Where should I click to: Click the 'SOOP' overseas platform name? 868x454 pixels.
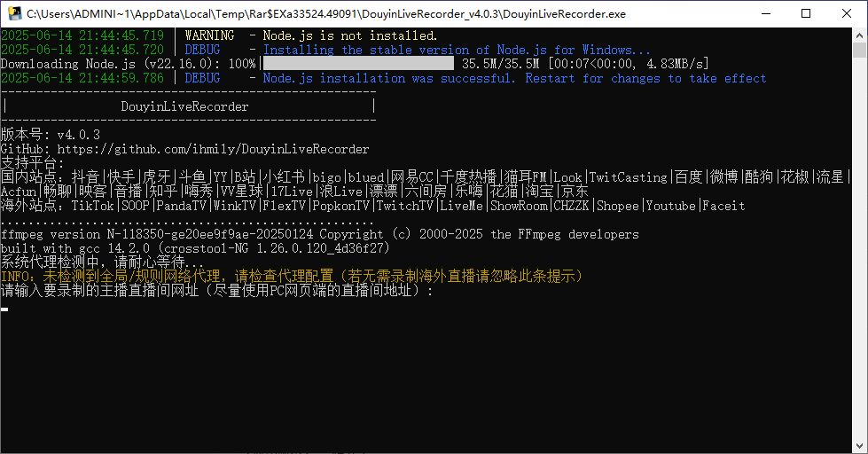click(x=135, y=206)
